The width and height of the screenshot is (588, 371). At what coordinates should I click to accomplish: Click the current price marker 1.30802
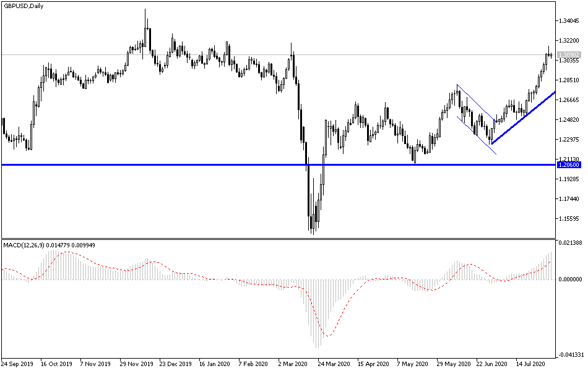[x=570, y=54]
